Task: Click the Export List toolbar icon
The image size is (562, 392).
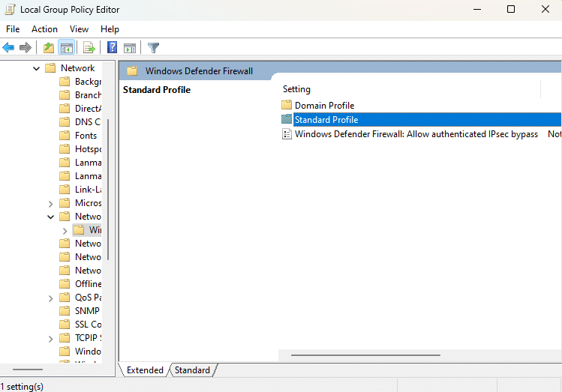Action: (x=89, y=48)
